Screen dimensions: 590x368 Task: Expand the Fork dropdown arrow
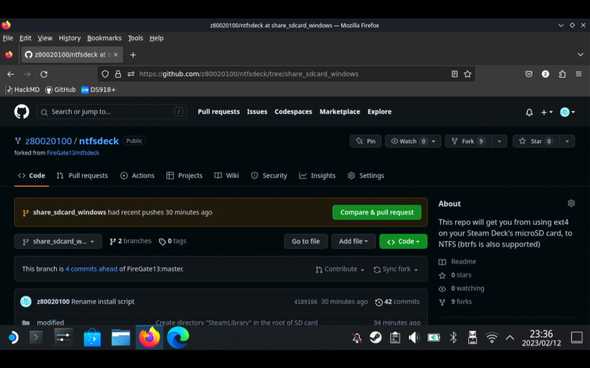pyautogui.click(x=499, y=141)
